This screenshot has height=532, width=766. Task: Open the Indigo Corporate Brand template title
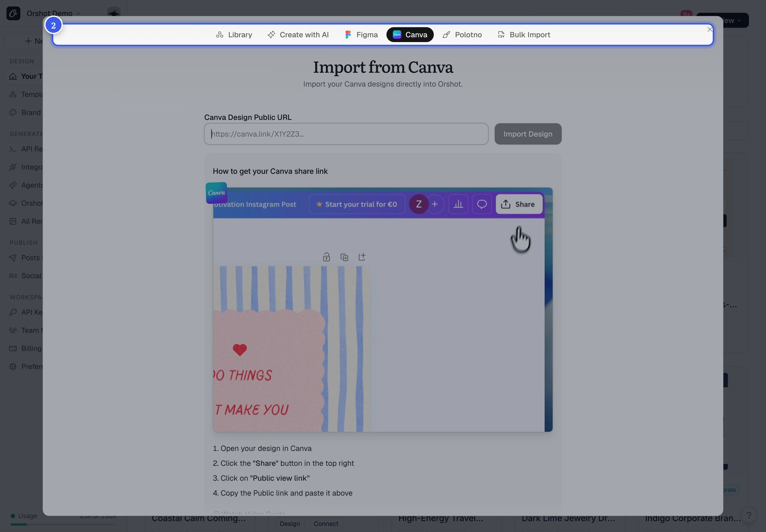[693, 519]
